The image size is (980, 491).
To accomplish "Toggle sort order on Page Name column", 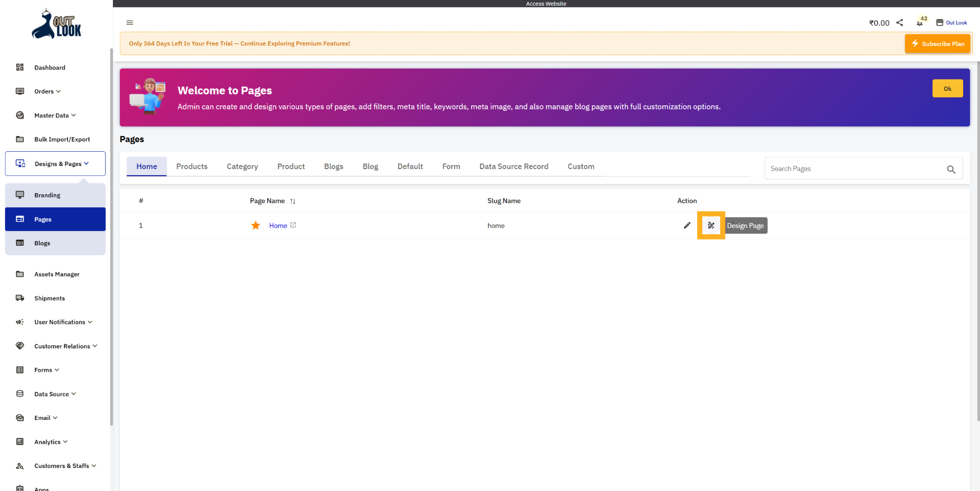I will click(x=293, y=201).
